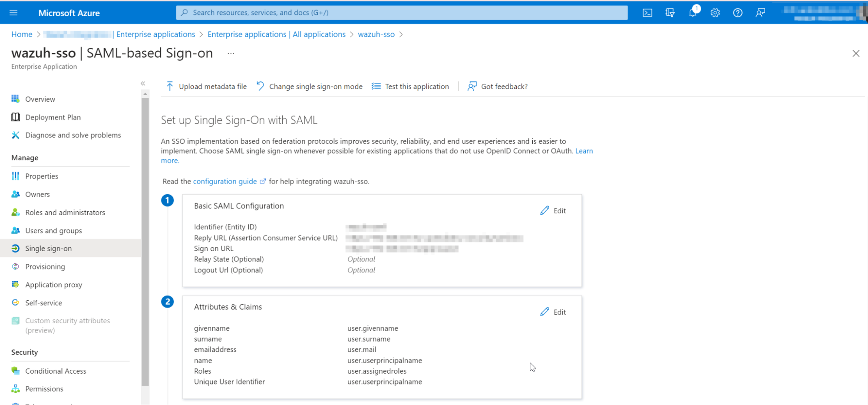
Task: Open the help question mark icon
Action: pos(738,13)
